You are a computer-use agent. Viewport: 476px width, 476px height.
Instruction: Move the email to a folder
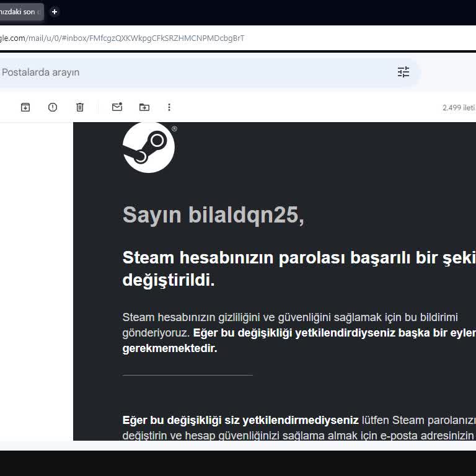click(144, 107)
